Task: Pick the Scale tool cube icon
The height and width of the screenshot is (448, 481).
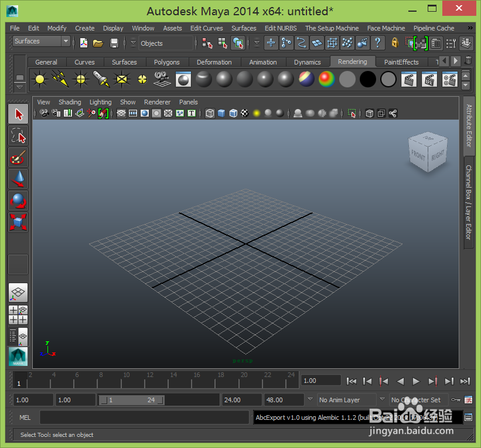Action: tap(18, 222)
